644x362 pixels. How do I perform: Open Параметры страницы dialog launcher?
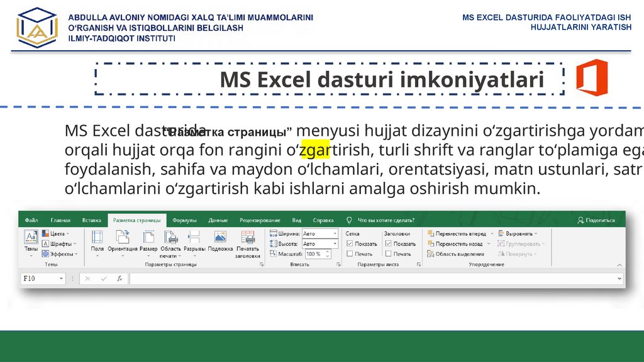[x=262, y=265]
